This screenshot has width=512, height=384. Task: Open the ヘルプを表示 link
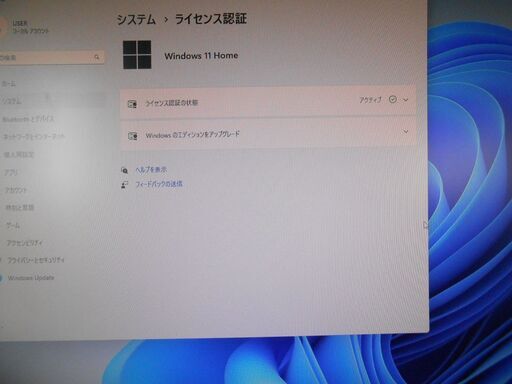pos(151,170)
